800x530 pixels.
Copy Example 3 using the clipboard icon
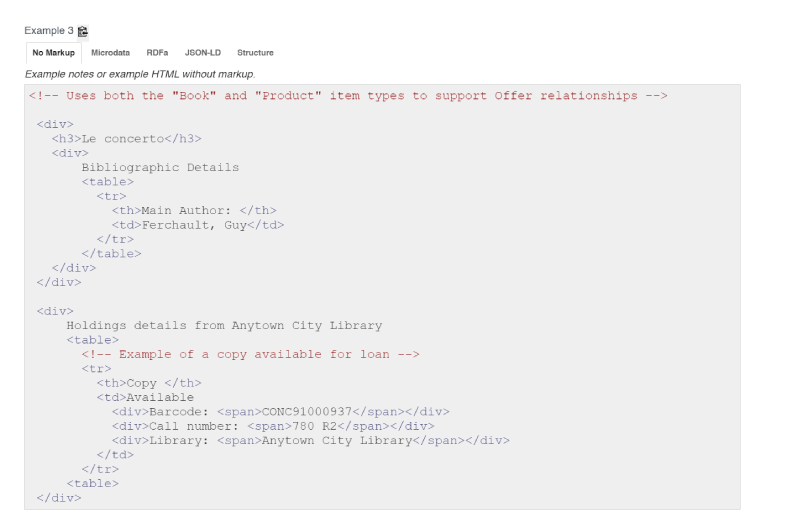(83, 31)
